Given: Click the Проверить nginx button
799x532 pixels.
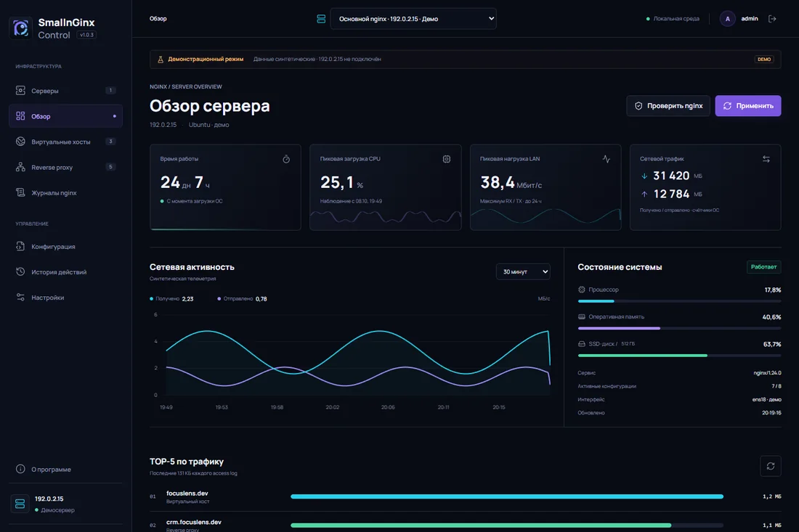Looking at the screenshot, I should [x=668, y=106].
